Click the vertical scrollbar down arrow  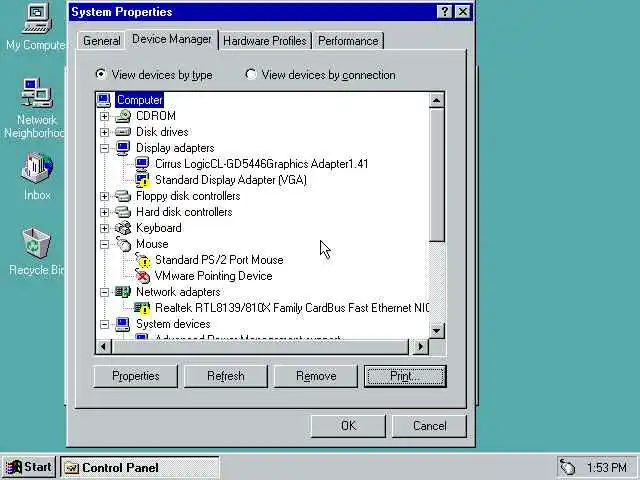click(437, 331)
